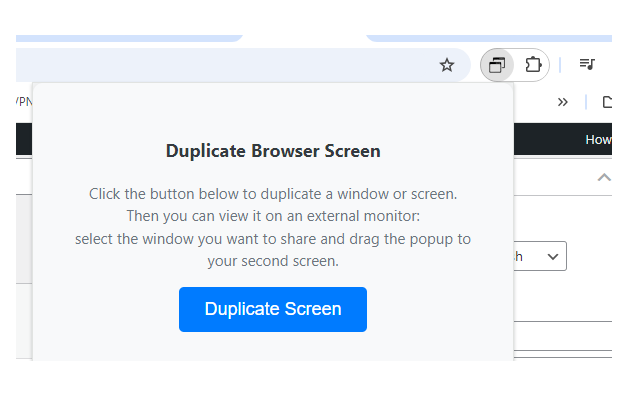Click the Duplicate Browser Screen extension icon
This screenshot has height=400, width=640.
click(497, 65)
